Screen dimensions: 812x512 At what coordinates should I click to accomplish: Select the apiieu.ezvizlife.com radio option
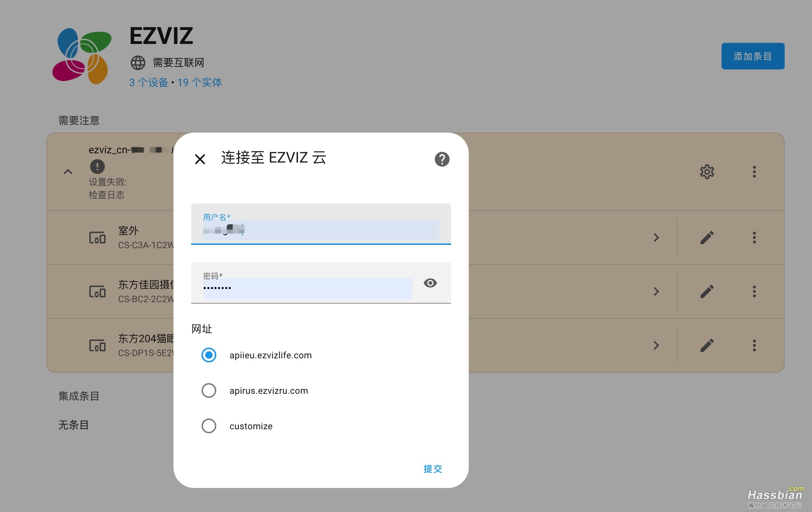tap(209, 355)
